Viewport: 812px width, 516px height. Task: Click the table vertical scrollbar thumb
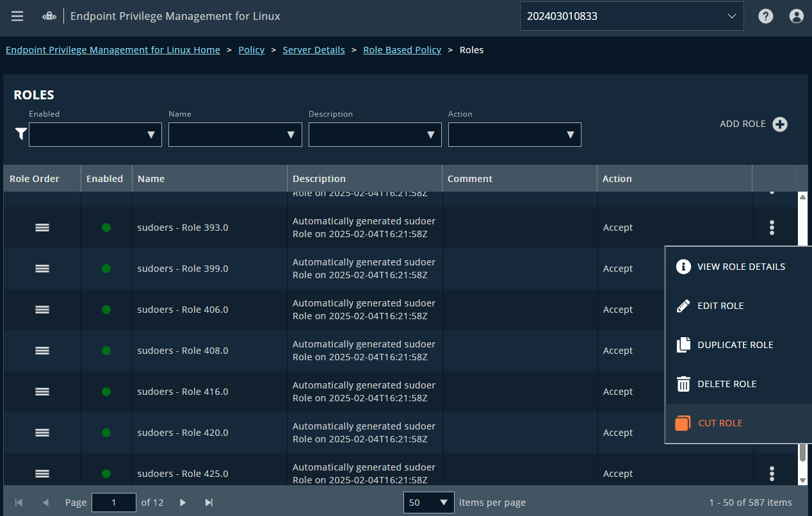(802, 452)
